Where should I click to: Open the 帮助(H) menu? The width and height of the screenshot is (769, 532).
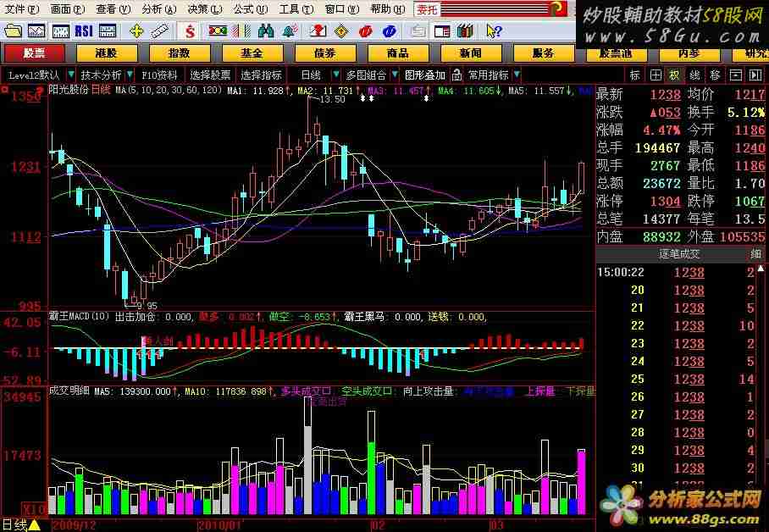click(x=387, y=8)
